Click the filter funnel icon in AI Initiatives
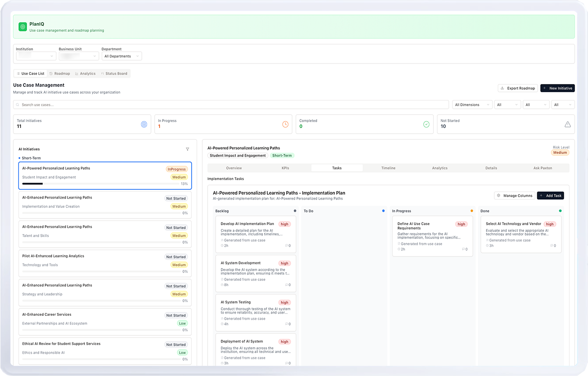The height and width of the screenshot is (376, 588). (x=187, y=150)
